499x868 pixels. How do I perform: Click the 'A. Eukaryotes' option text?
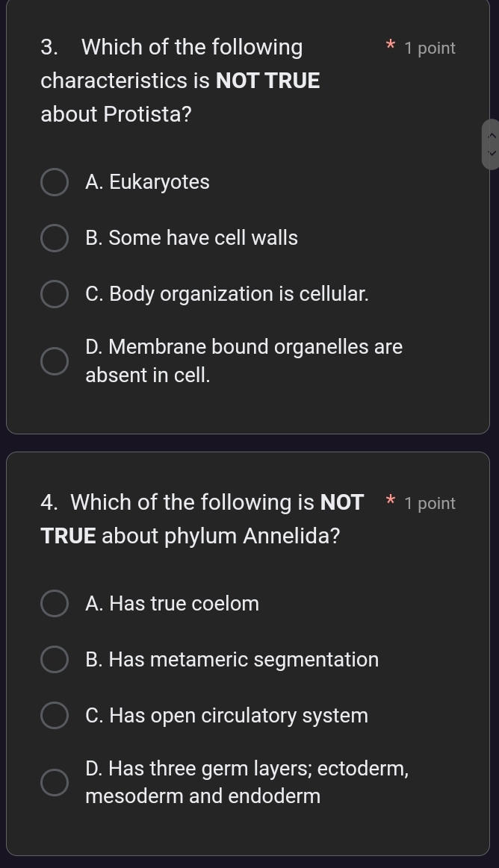click(148, 182)
